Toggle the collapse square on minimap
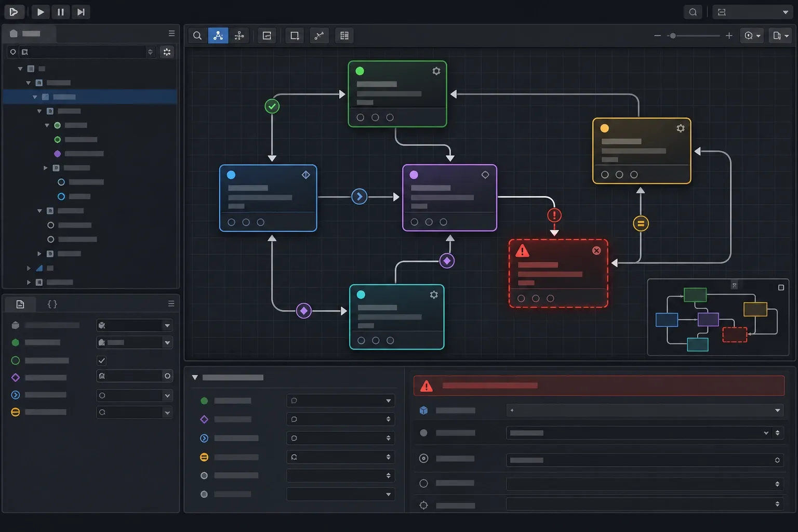The height and width of the screenshot is (532, 798). click(781, 287)
